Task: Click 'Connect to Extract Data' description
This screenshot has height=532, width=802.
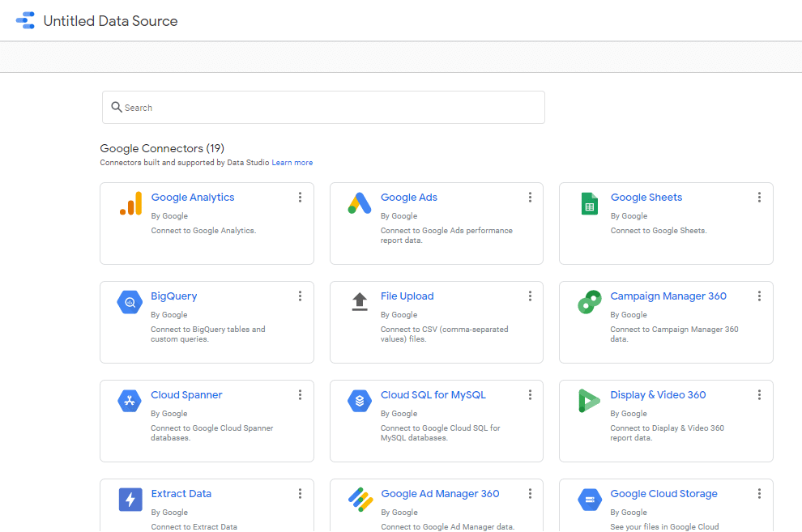Action: 194,527
